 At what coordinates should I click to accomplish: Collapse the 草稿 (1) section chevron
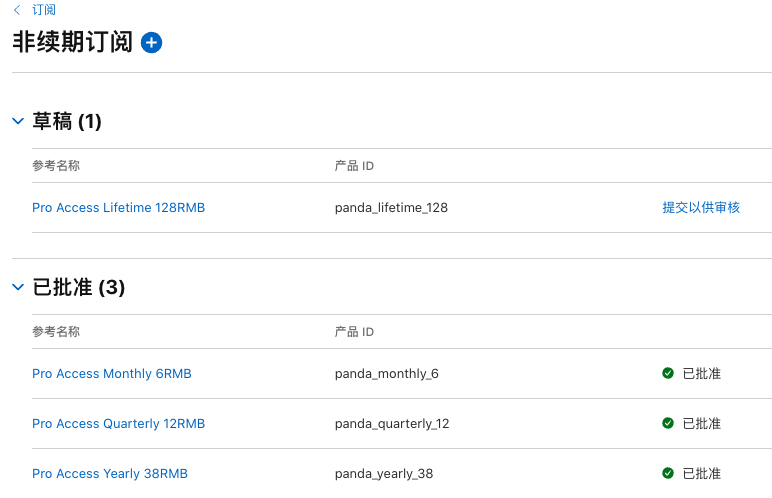click(x=17, y=121)
